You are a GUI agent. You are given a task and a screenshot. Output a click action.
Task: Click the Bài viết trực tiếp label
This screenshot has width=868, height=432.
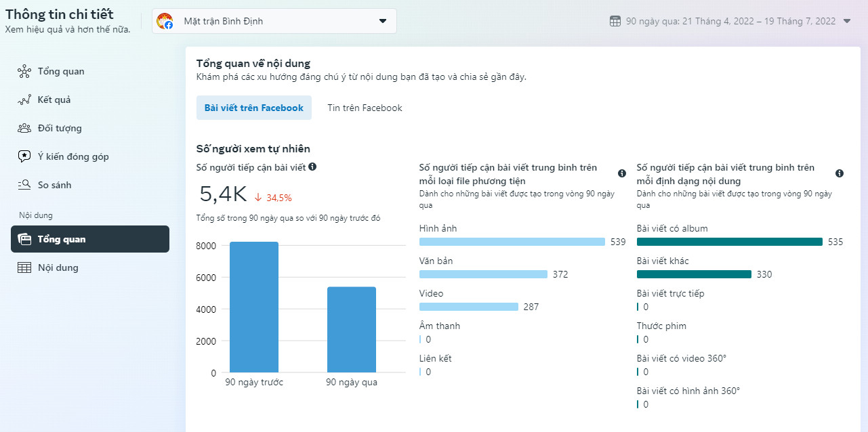point(671,293)
